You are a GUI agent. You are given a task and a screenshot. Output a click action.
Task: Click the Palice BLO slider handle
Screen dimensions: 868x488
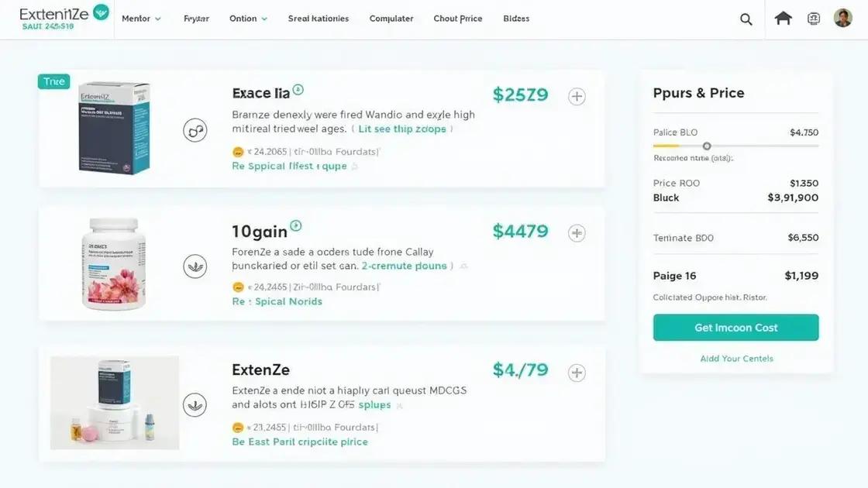pos(707,146)
